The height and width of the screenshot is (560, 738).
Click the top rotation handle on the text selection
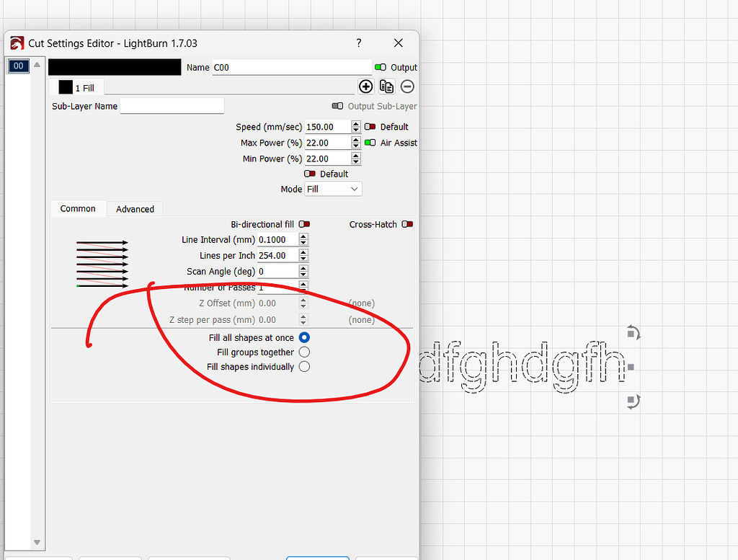[x=632, y=332]
